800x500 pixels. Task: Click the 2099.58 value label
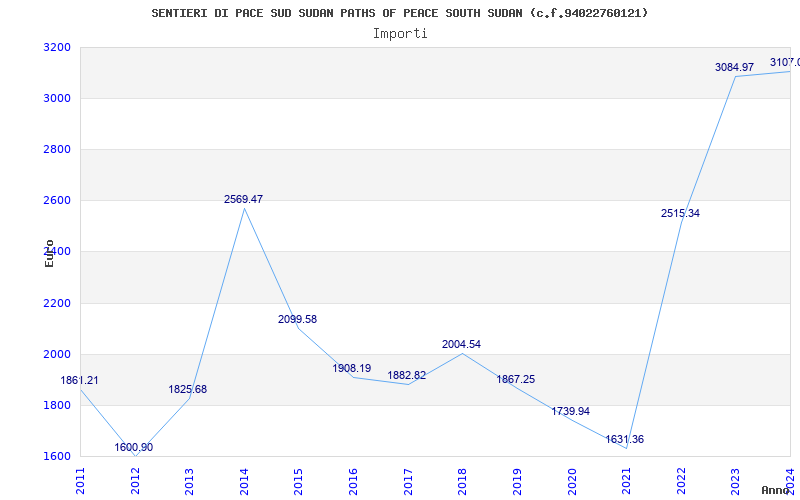point(297,320)
